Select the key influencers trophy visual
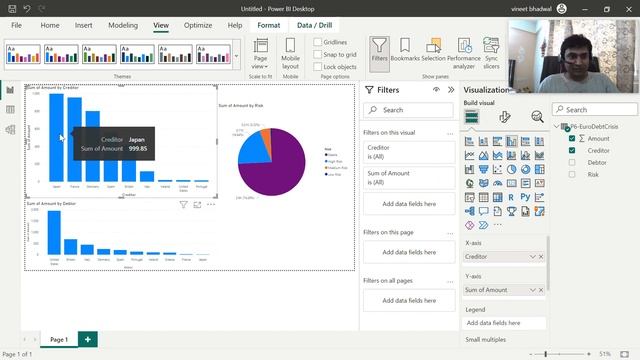Viewport: 640px width, 360px height. tap(511, 211)
